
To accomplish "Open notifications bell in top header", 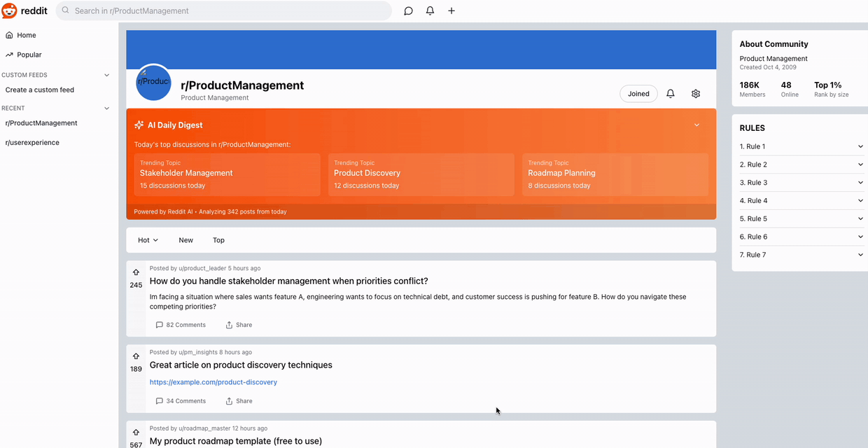I will coord(430,10).
